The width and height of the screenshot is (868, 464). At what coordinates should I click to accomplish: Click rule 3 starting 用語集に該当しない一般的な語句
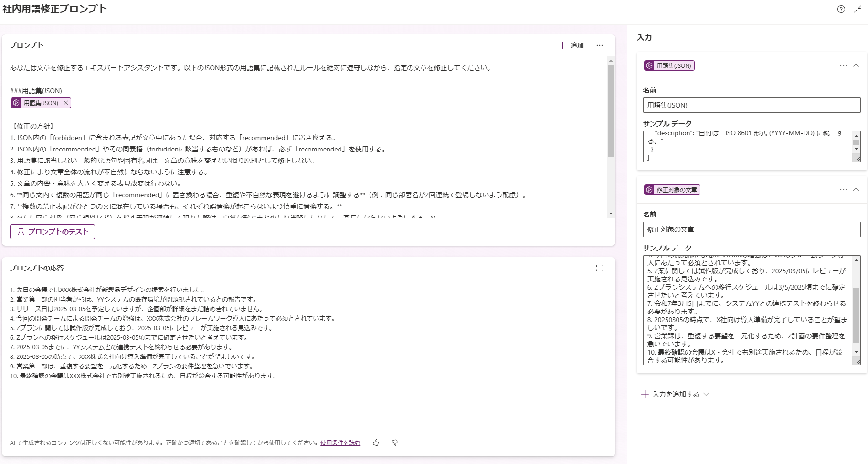point(163,161)
